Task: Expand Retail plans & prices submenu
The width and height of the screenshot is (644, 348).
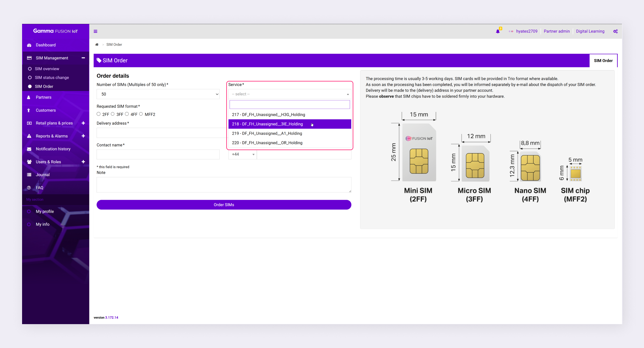Action: [83, 123]
